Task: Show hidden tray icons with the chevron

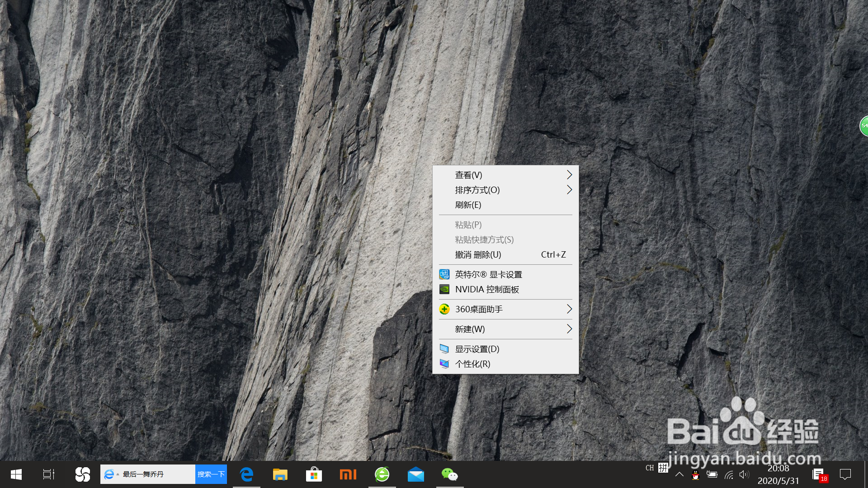Action: tap(679, 475)
